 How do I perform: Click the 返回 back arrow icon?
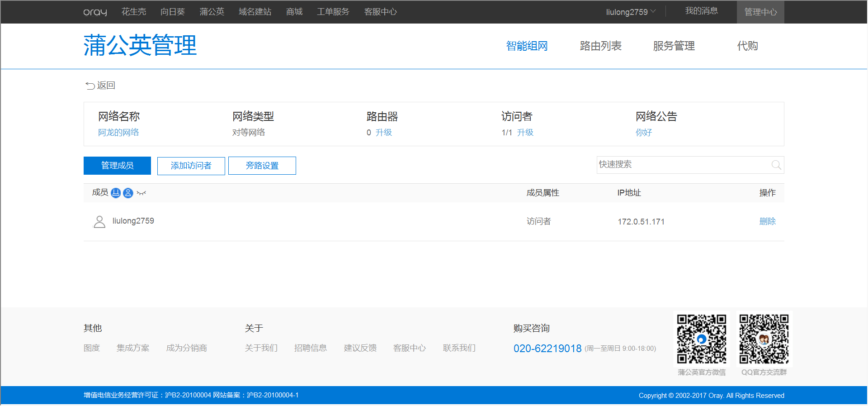[x=90, y=86]
